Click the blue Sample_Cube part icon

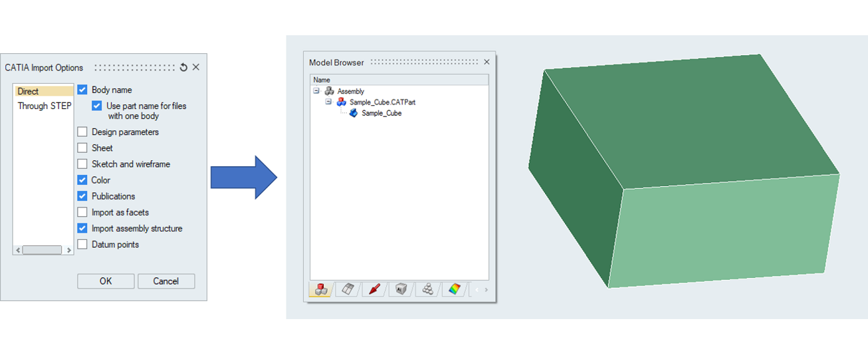pos(354,113)
